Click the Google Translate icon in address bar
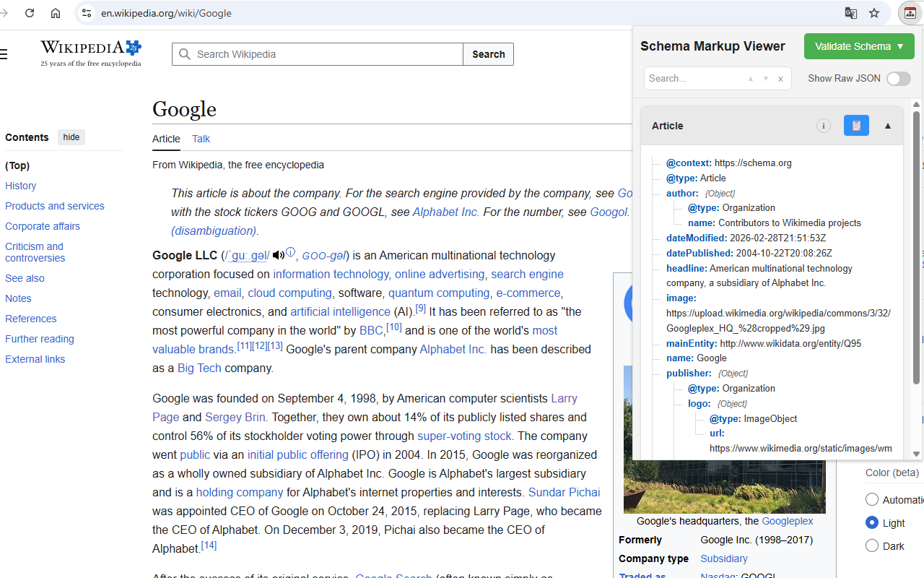924x578 pixels. pyautogui.click(x=851, y=13)
